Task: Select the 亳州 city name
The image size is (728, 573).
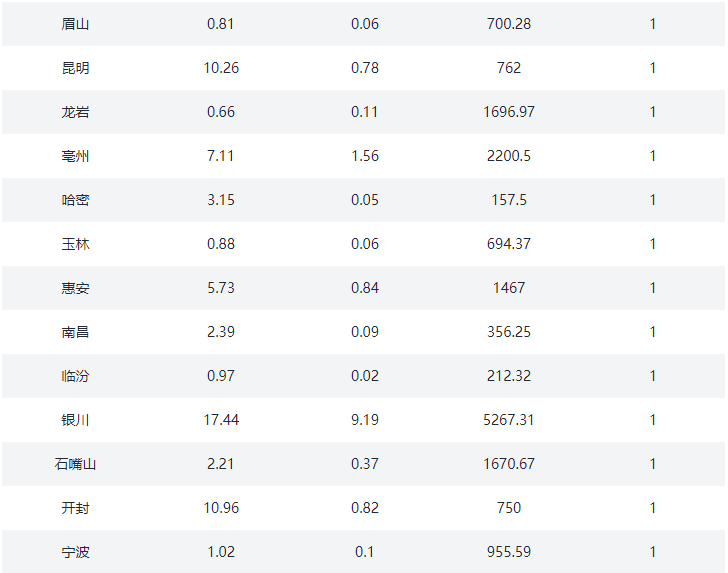Action: pos(75,156)
